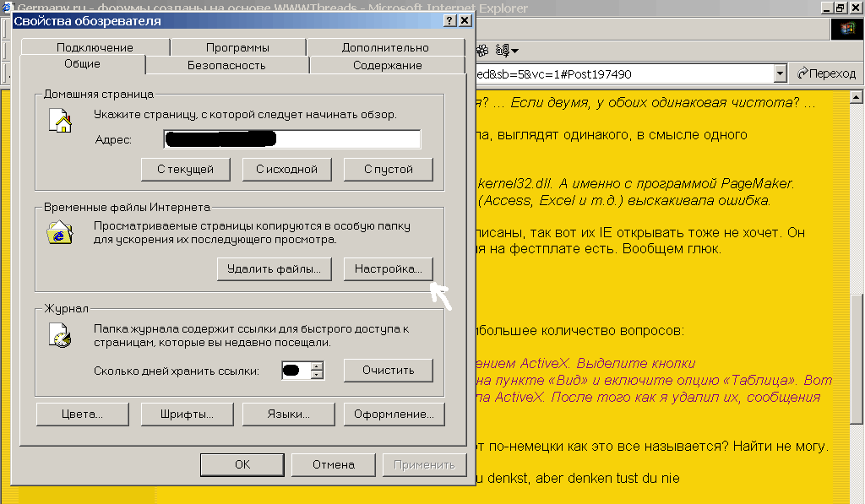Click the Windows logo throbber icon
The width and height of the screenshot is (865, 504).
click(846, 28)
